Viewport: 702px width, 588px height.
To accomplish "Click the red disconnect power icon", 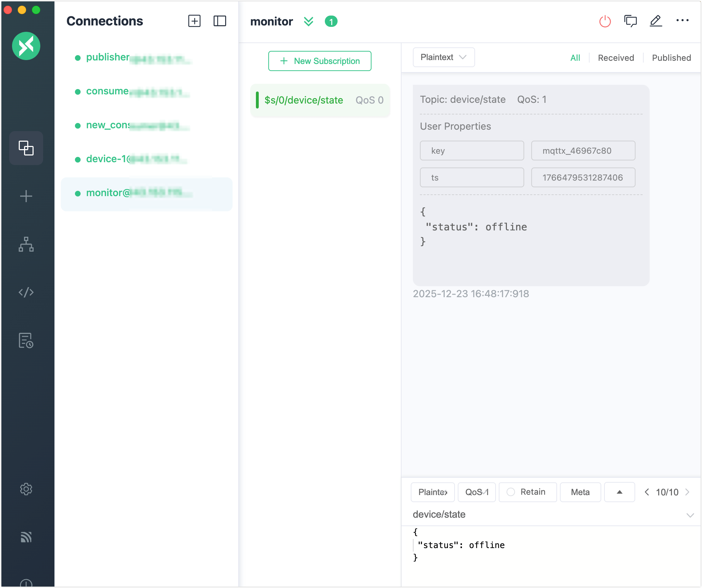I will coord(605,22).
